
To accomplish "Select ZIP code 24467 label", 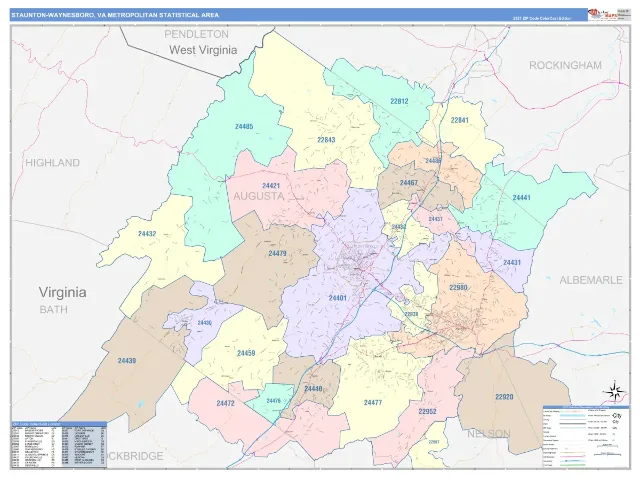I will (x=409, y=183).
